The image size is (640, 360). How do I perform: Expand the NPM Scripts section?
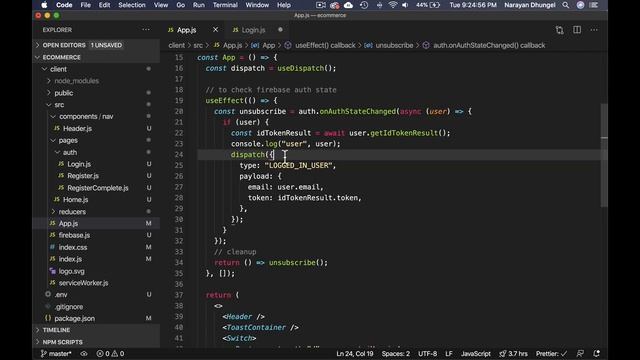[x=96, y=342]
